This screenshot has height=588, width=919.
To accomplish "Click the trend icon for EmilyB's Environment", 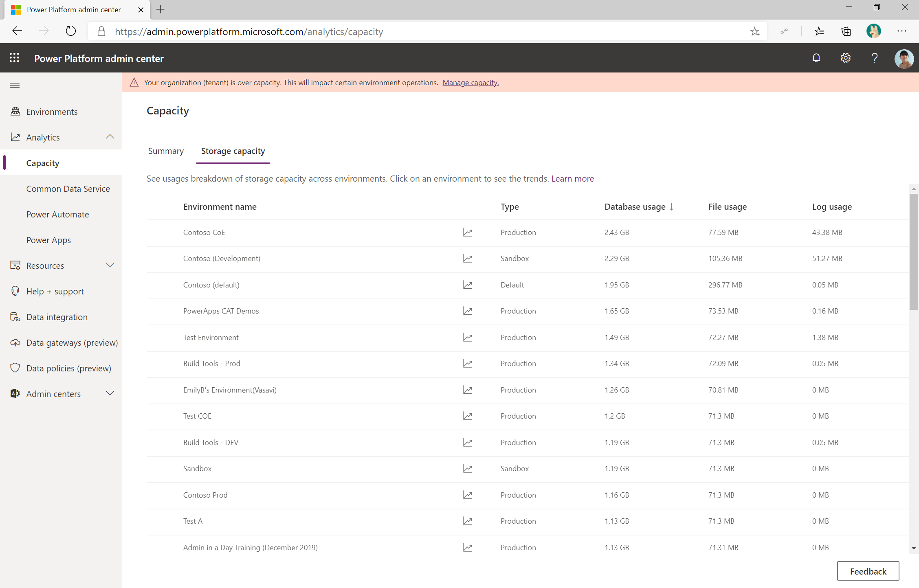I will pos(467,390).
